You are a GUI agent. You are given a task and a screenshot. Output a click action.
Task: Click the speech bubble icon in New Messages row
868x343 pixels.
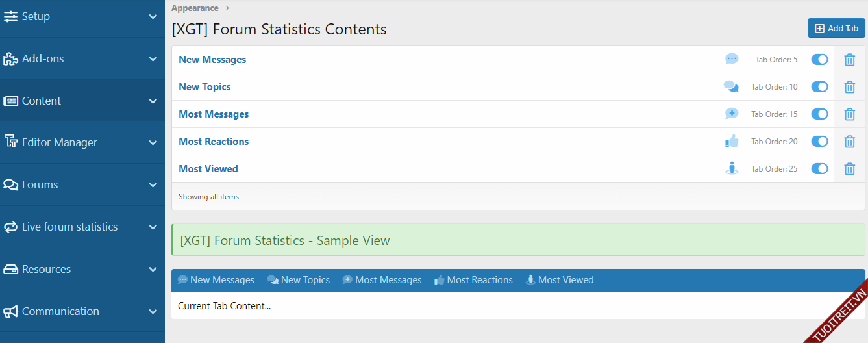[x=732, y=59]
